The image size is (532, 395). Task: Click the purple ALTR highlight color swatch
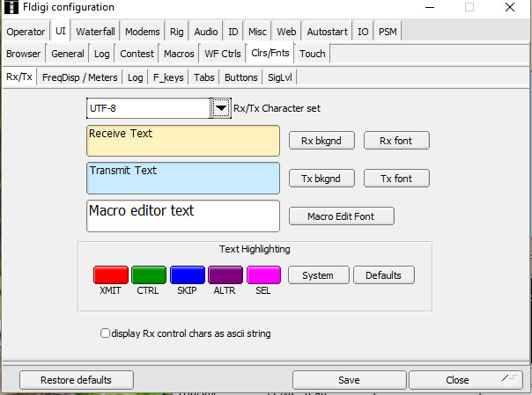click(x=225, y=274)
